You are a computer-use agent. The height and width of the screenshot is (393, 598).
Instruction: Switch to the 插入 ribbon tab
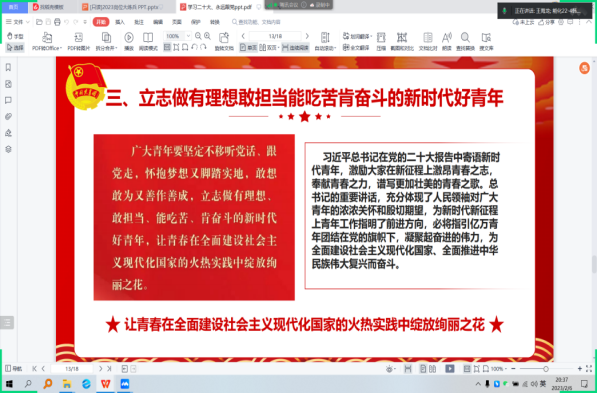pos(120,22)
